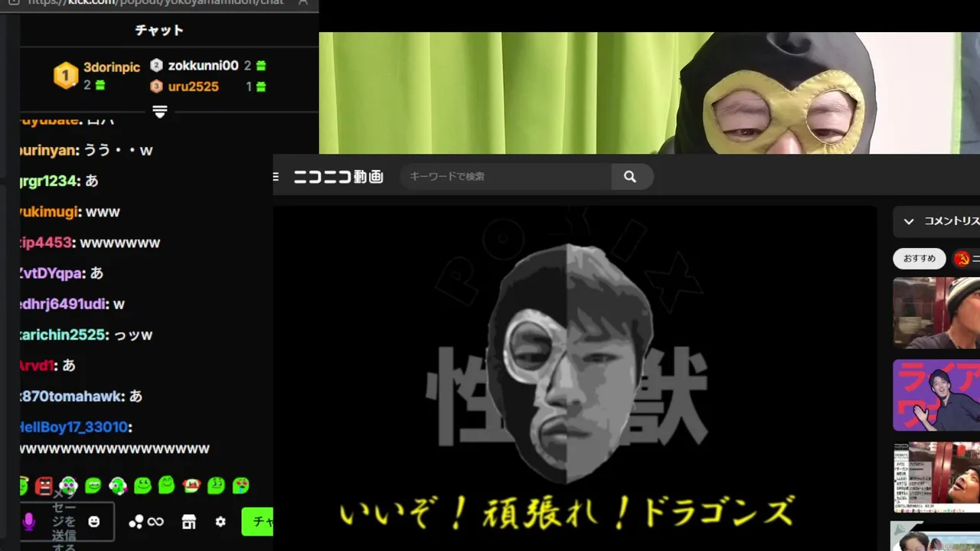The height and width of the screenshot is (551, 980).
Task: Click the Niconico search magnifier button
Action: (630, 177)
